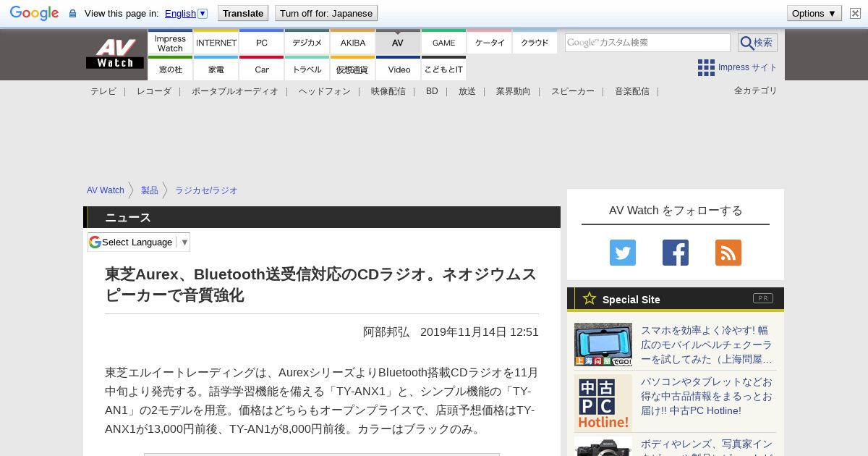The width and height of the screenshot is (868, 456).
Task: Open the 中古PC Hotline article link
Action: (x=707, y=396)
